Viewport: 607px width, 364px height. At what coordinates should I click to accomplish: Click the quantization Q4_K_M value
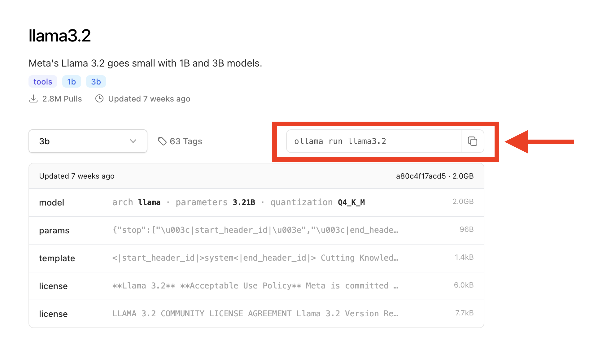351,202
